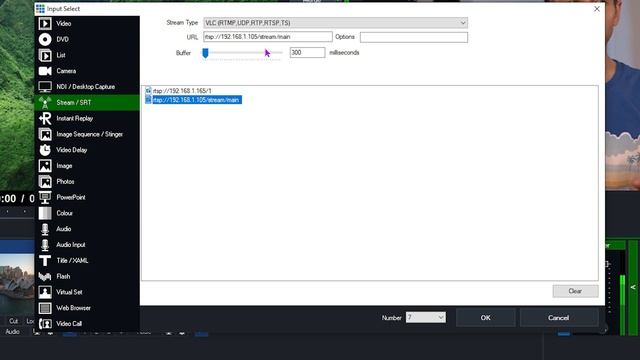640x360 pixels.
Task: Select the Colour gradient icon
Action: (45, 213)
